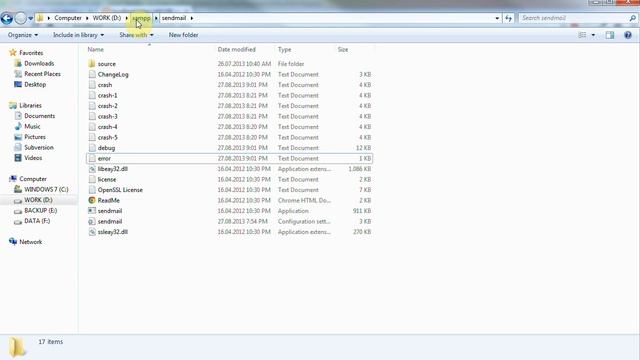The width and height of the screenshot is (640, 360).
Task: Select the error text file icon
Action: coord(92,158)
